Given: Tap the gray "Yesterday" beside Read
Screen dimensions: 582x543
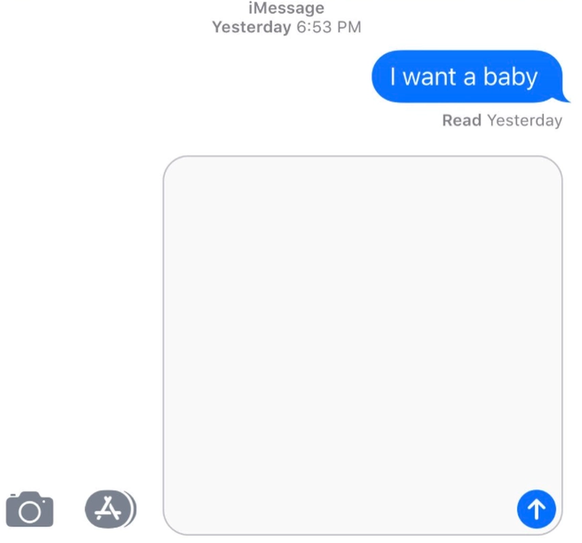Looking at the screenshot, I should click(524, 121).
